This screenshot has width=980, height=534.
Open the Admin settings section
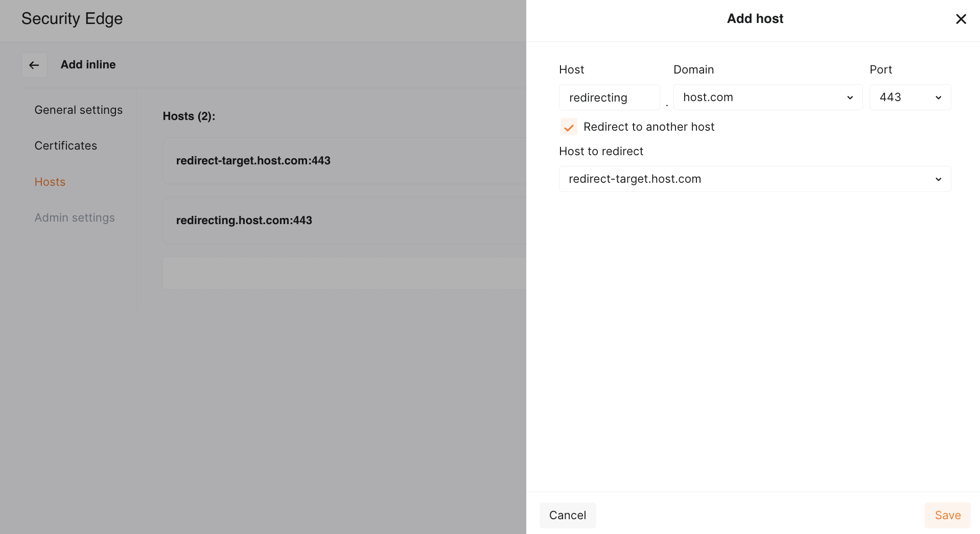pos(75,218)
